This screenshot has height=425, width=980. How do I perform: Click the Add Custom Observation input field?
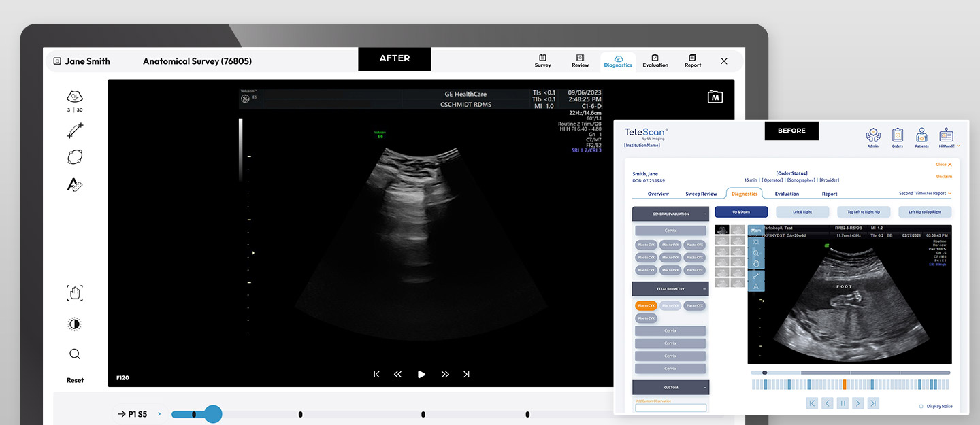click(671, 408)
